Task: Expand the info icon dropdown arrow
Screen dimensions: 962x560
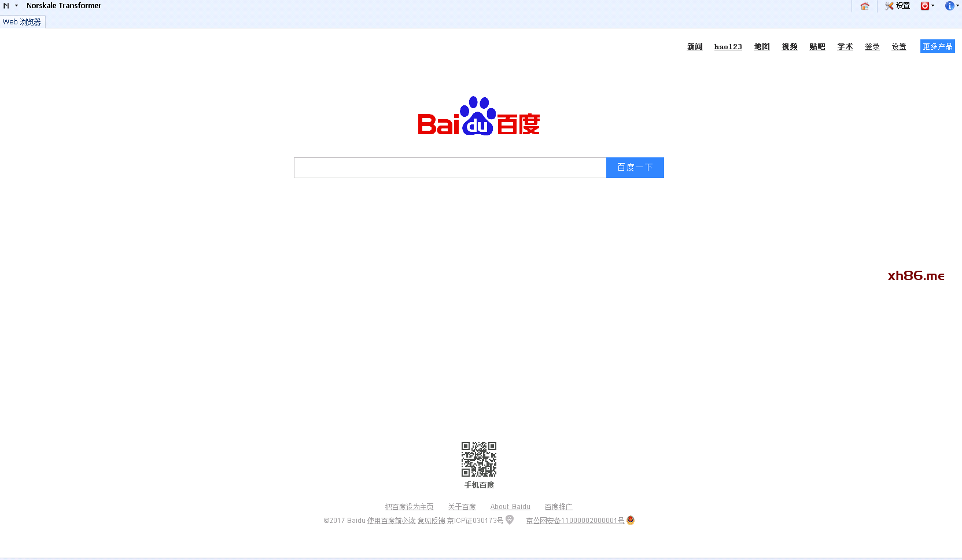Action: pyautogui.click(x=957, y=6)
